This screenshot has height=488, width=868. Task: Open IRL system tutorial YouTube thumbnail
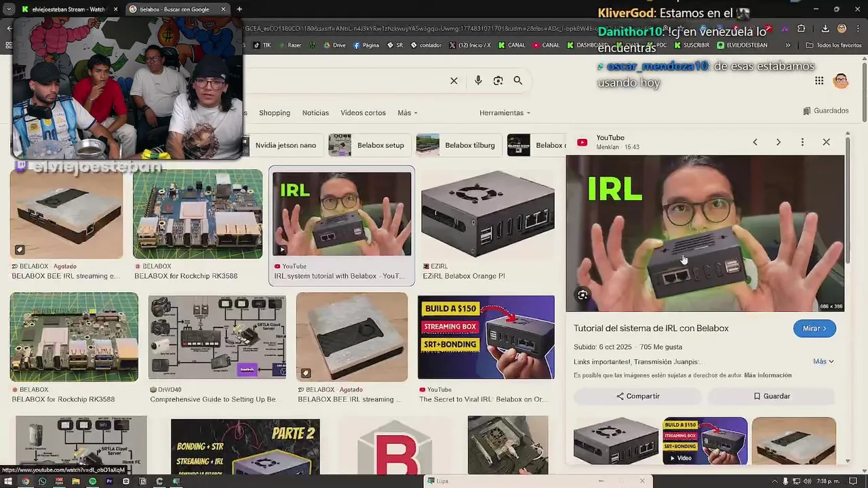(x=342, y=213)
